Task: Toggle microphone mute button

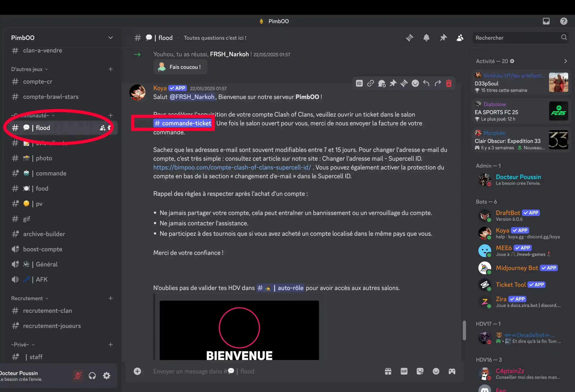Action: coord(78,376)
